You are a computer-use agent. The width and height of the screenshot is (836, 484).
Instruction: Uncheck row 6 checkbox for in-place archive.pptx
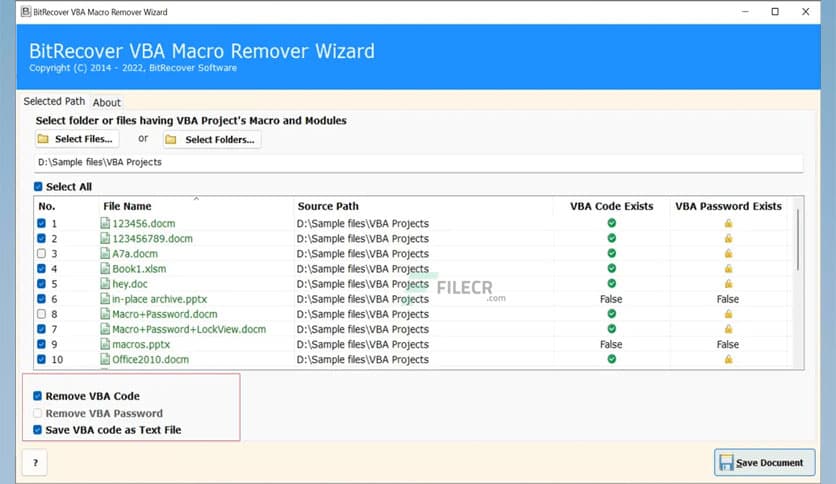tap(42, 299)
